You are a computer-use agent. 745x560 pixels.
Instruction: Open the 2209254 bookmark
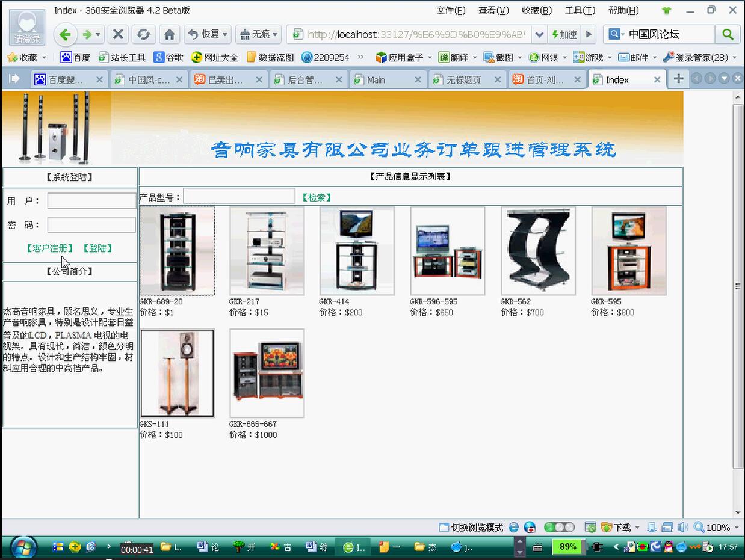point(326,57)
